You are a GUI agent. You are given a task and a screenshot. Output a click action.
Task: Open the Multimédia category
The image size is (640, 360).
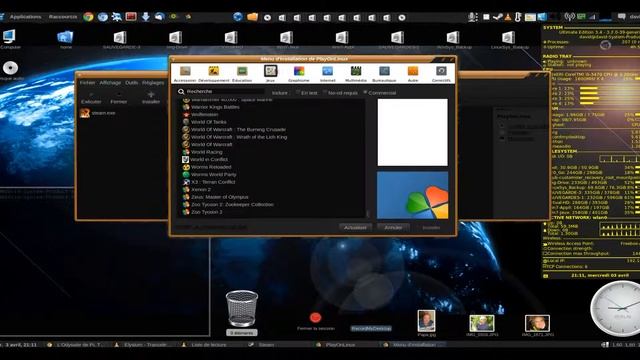pyautogui.click(x=356, y=74)
